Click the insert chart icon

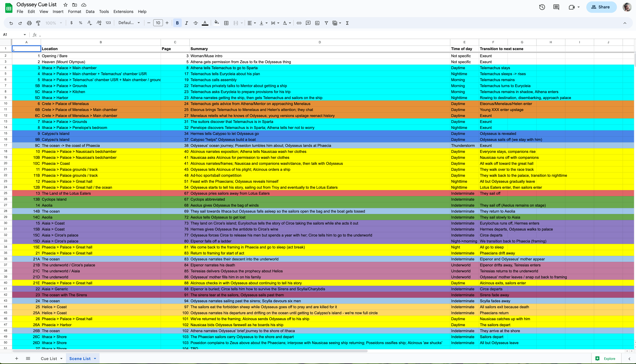317,23
